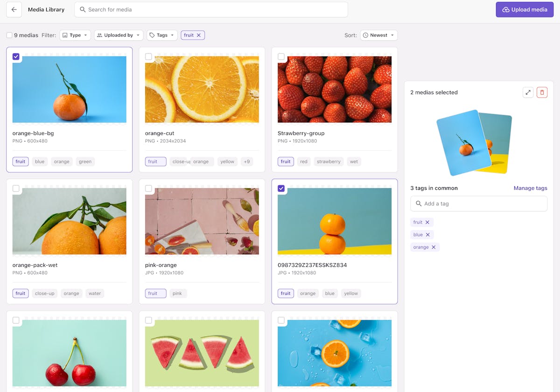
Task: Open the Newest sort dropdown
Action: pos(378,35)
